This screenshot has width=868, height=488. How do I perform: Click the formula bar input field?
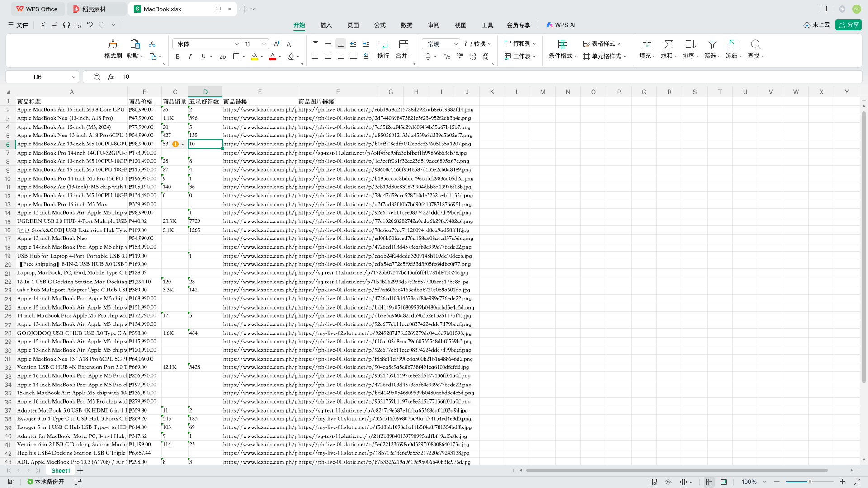491,77
